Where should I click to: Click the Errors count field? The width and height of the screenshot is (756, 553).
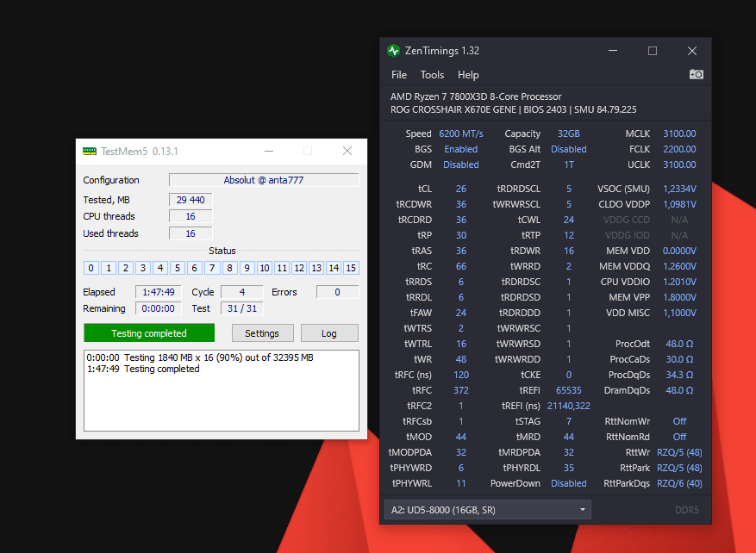[338, 292]
